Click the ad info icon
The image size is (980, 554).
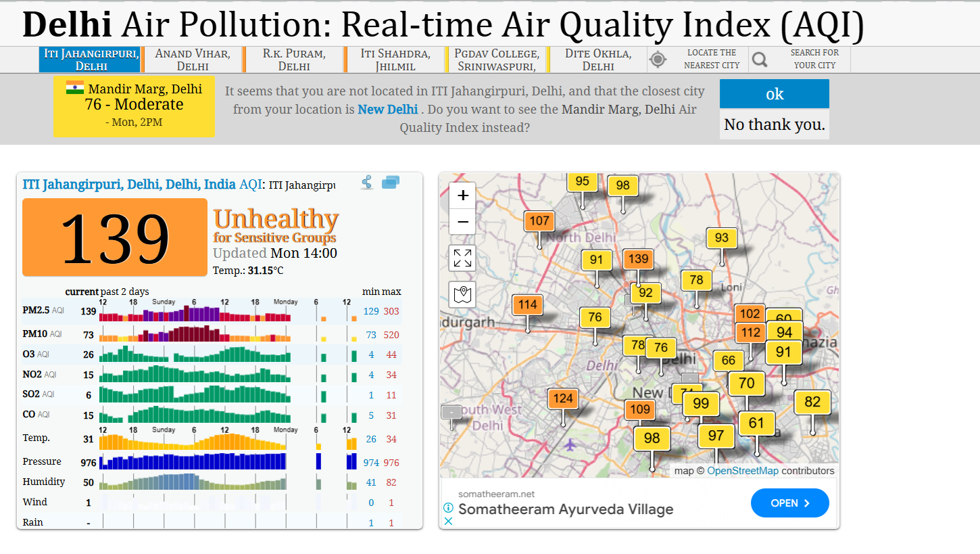(x=447, y=507)
